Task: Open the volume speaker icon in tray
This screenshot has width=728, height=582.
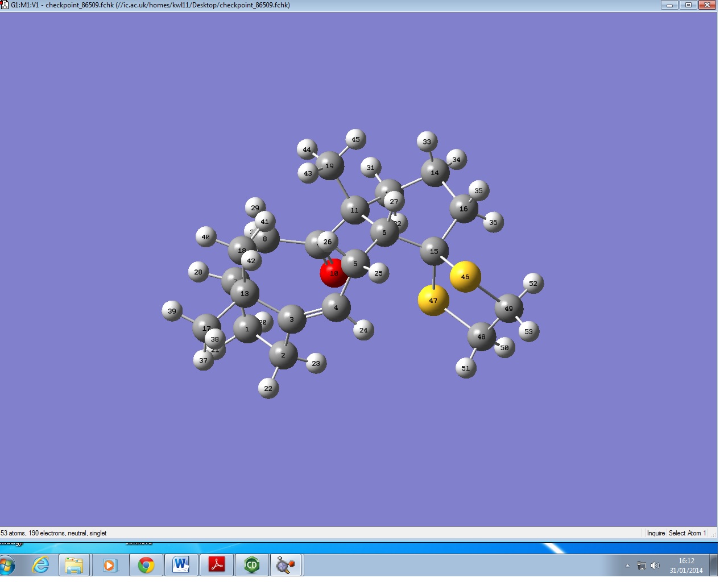Action: [655, 566]
